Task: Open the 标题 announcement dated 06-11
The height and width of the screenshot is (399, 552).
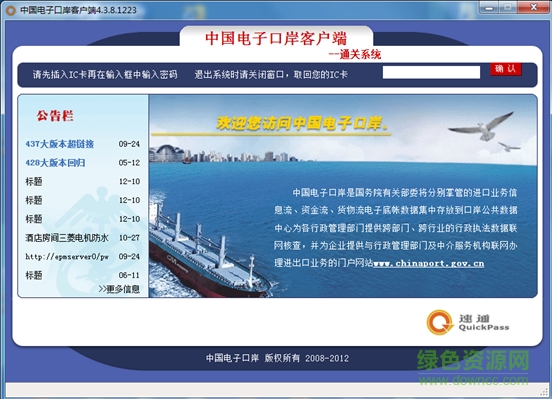Action: [34, 275]
